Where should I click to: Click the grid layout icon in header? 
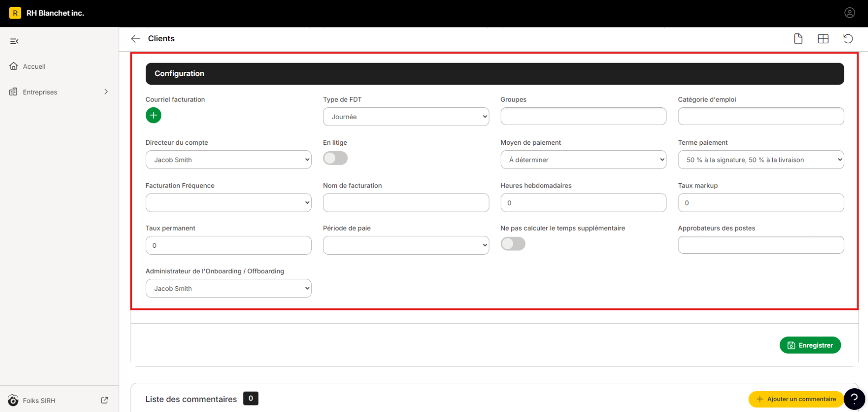[823, 39]
